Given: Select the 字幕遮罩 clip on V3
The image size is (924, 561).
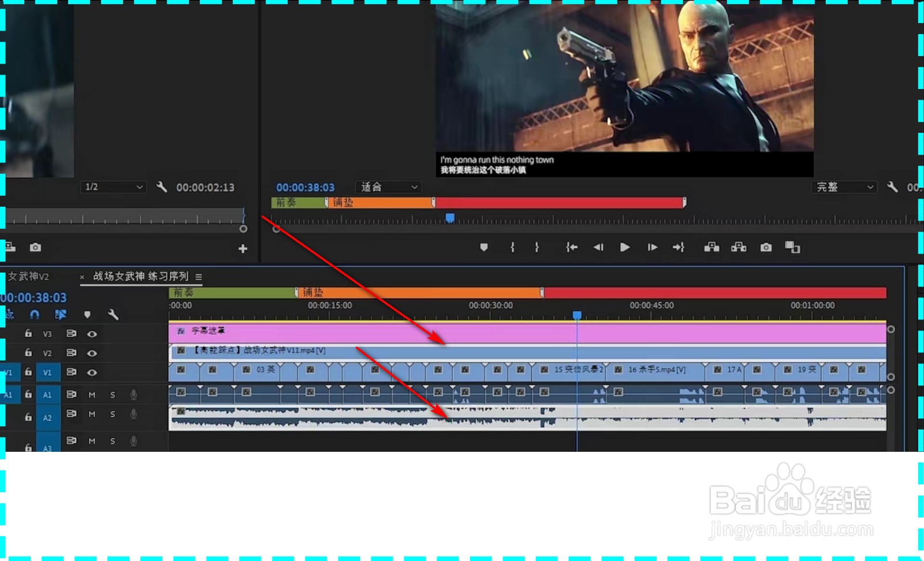Looking at the screenshot, I should pos(527,333).
